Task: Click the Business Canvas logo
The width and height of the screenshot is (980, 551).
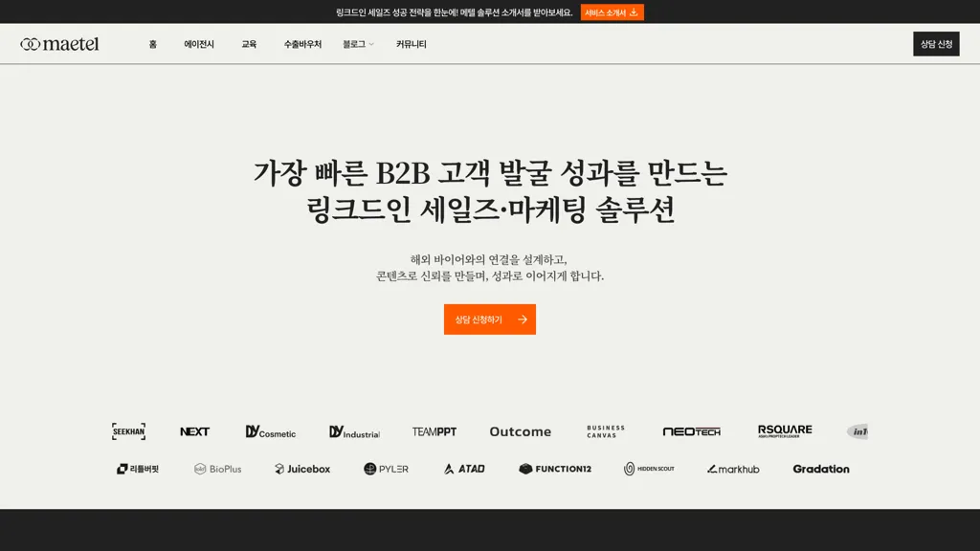Action: pos(606,431)
